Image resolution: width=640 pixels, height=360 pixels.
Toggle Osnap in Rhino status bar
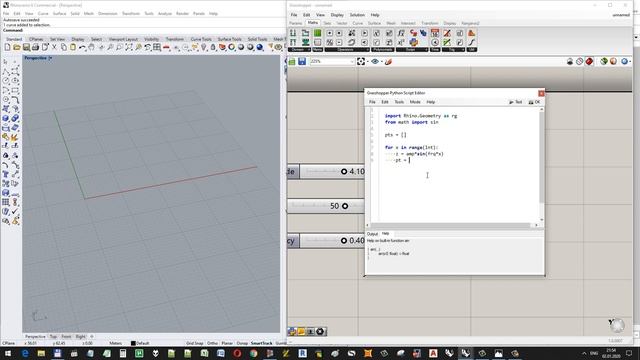[x=242, y=343]
